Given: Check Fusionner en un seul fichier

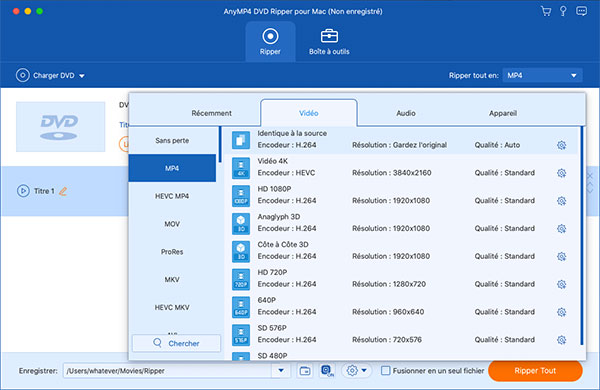Looking at the screenshot, I should click(386, 370).
